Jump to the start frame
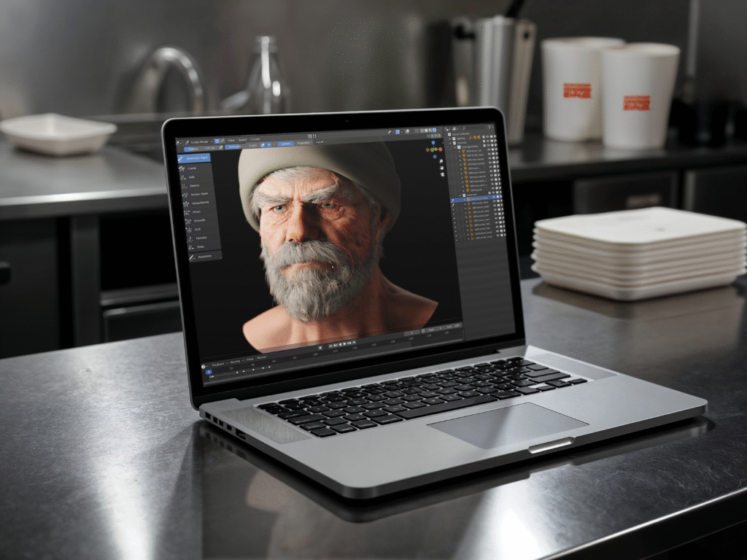This screenshot has width=747, height=560. 330,346
